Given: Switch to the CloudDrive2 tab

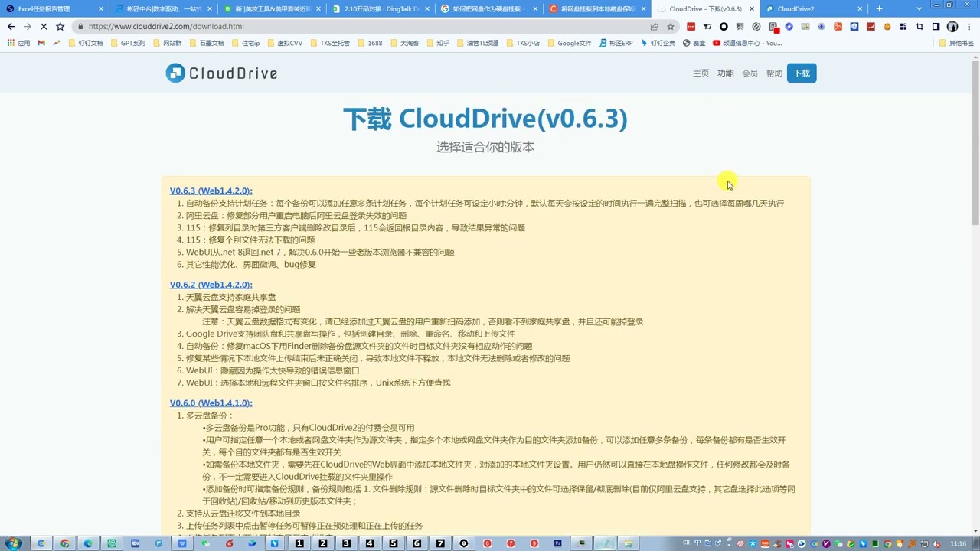Looking at the screenshot, I should click(x=814, y=9).
